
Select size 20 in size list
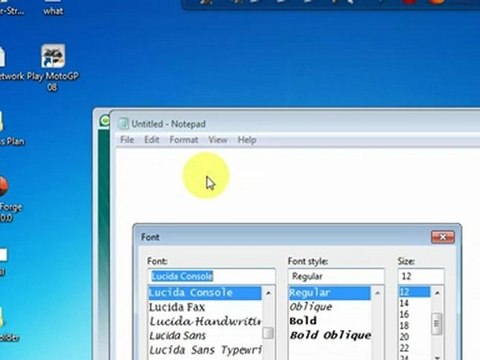click(x=415, y=337)
